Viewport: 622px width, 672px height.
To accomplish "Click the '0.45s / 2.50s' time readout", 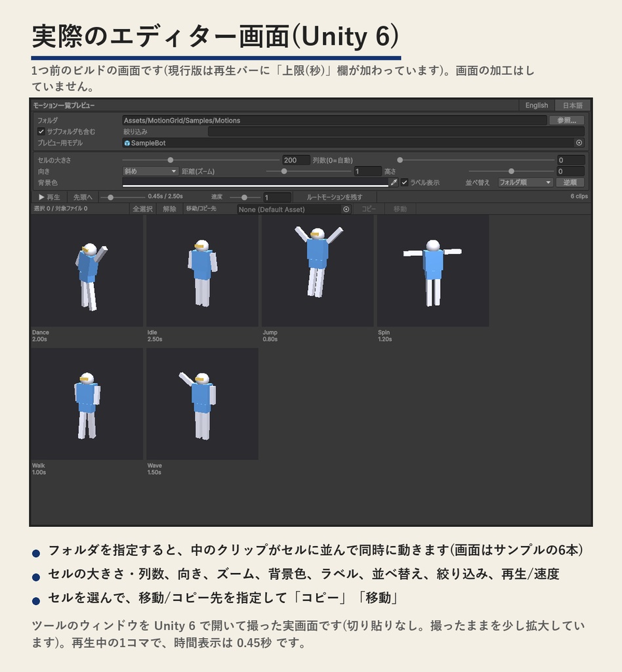I will [x=165, y=196].
